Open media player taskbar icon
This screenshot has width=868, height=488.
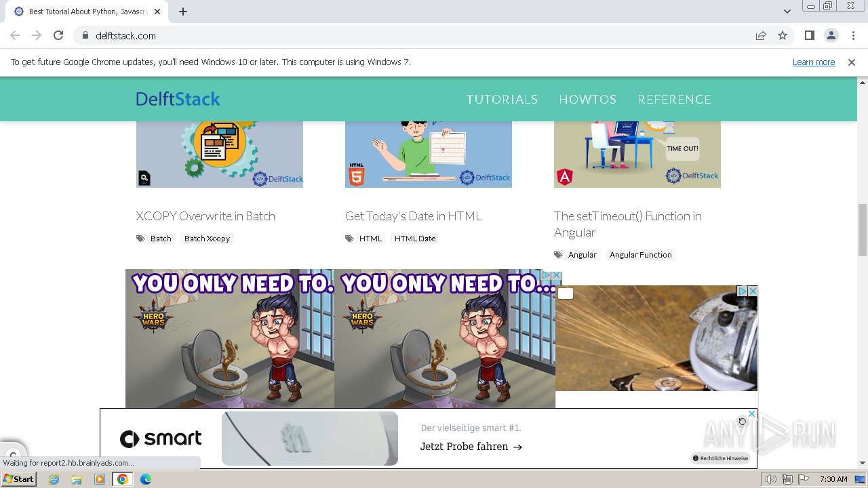[x=100, y=479]
